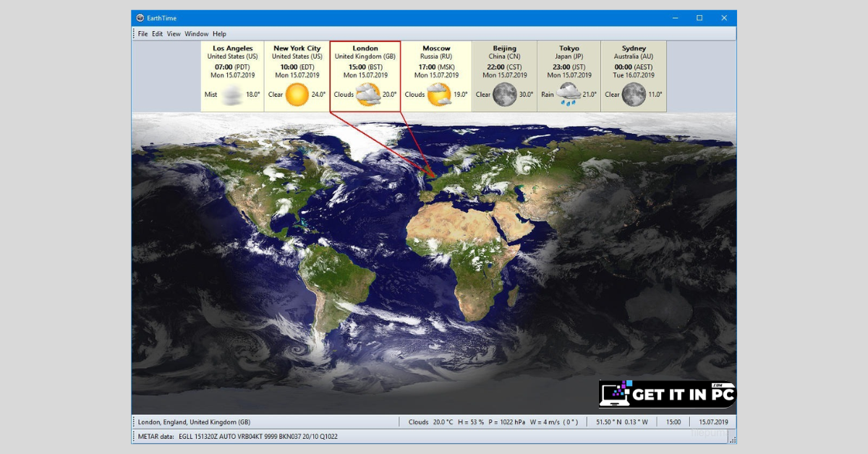Select the Moscow city heading
868x454 pixels.
436,48
